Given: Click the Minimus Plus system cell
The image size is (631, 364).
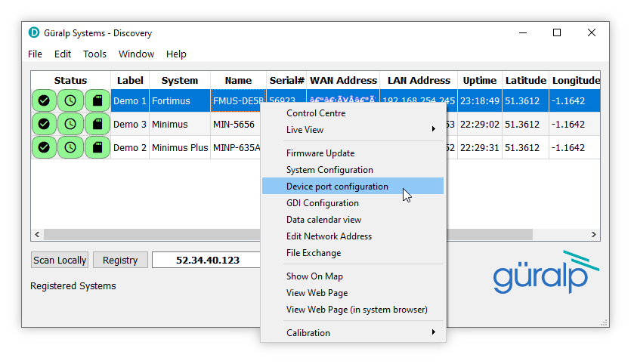Looking at the screenshot, I should click(x=180, y=147).
